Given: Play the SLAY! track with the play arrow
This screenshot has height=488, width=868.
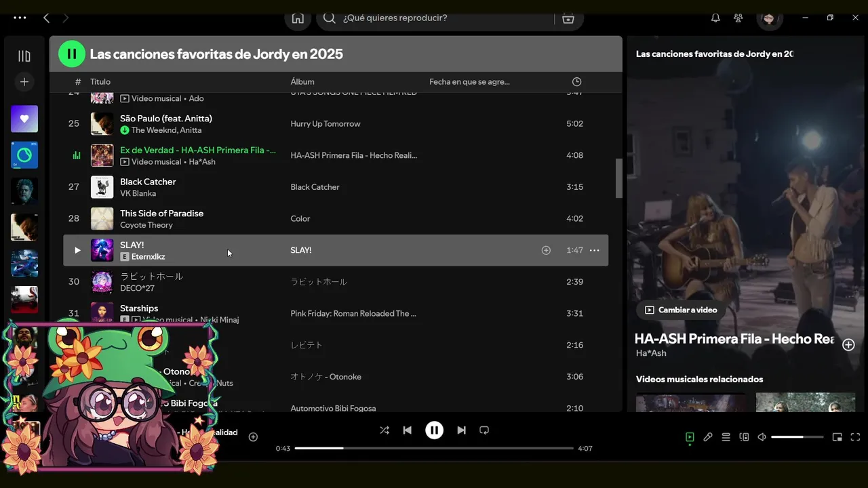Looking at the screenshot, I should (77, 250).
